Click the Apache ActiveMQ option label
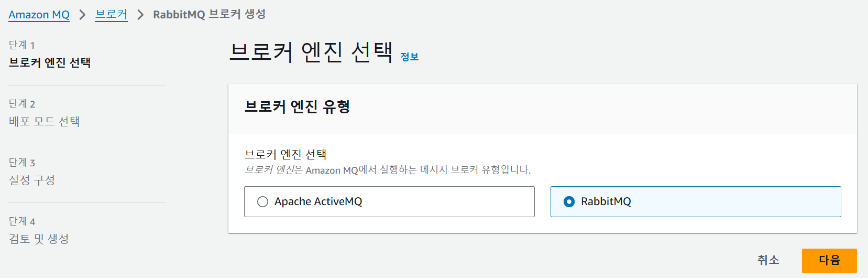Viewport: 868px width, 278px height. (x=318, y=201)
